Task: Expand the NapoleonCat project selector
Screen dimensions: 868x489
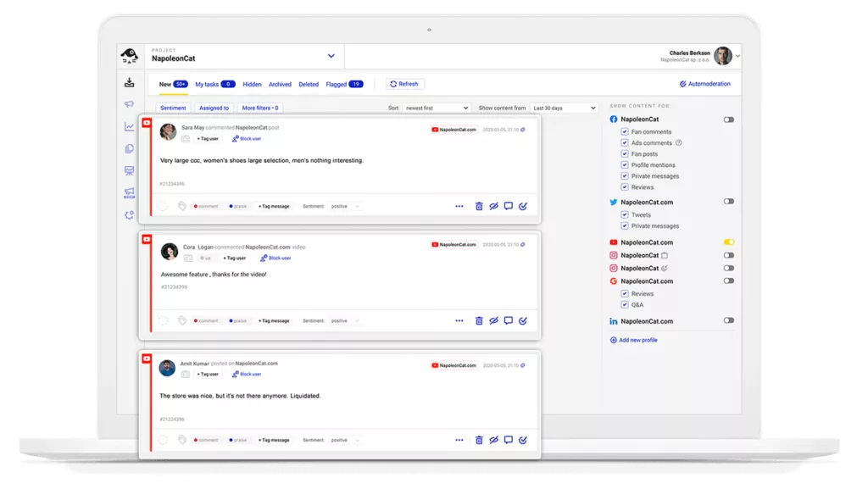Action: (x=331, y=56)
